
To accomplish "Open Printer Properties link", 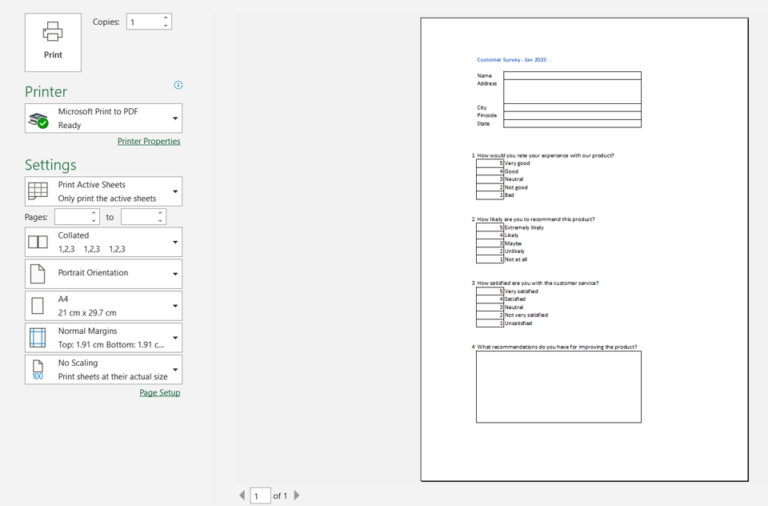I will tap(149, 141).
